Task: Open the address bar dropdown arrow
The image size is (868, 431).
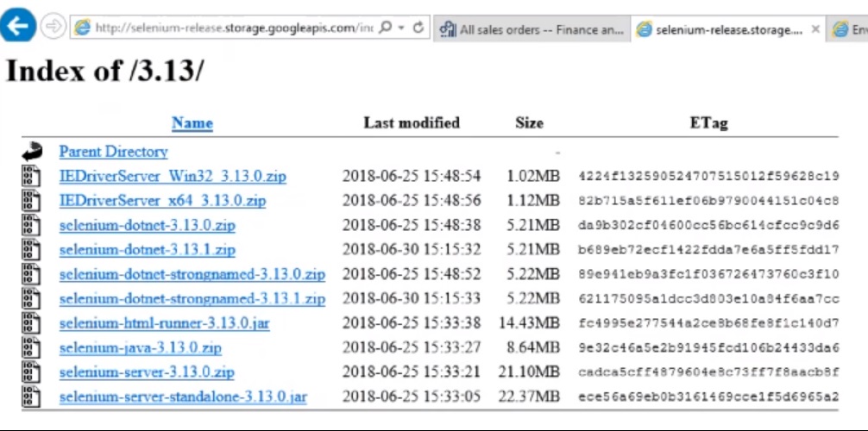Action: tap(402, 27)
